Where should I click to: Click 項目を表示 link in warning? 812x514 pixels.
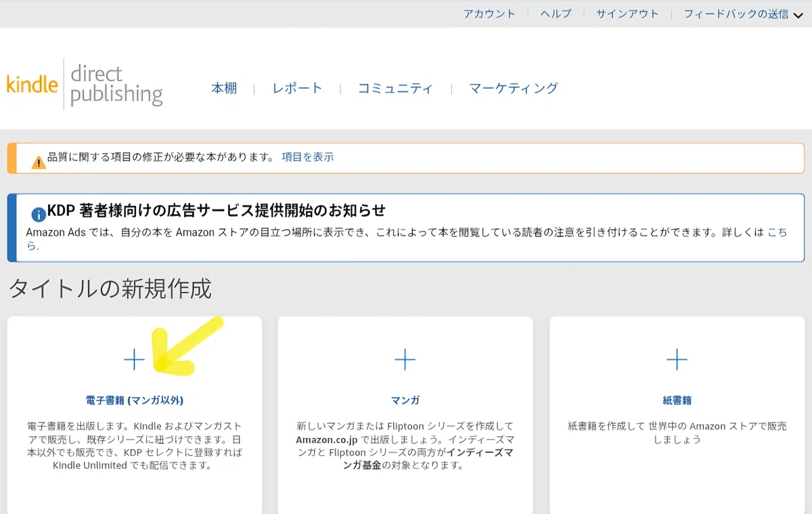tap(308, 157)
